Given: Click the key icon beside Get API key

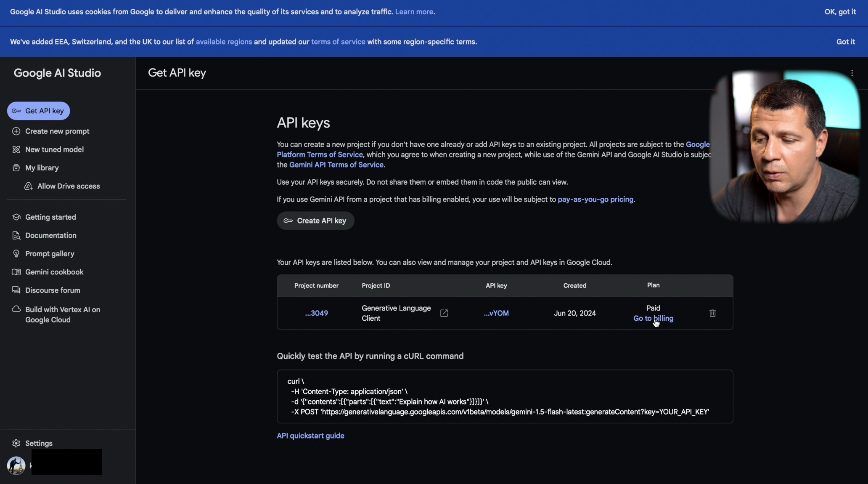Looking at the screenshot, I should 16,111.
